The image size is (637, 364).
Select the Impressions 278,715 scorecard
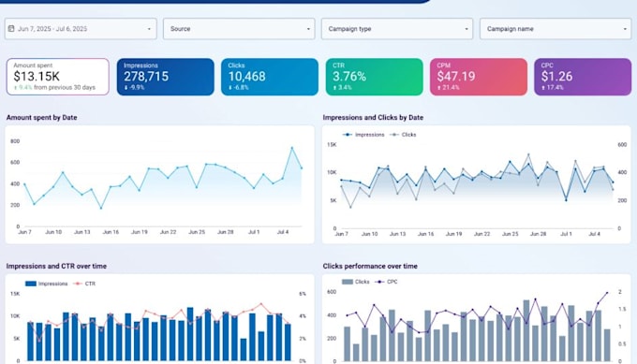pos(166,77)
